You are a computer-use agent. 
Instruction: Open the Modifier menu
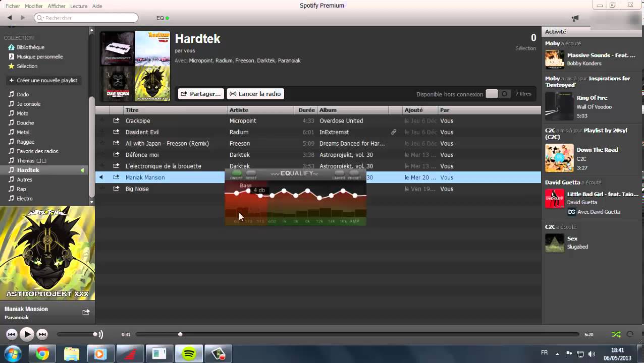(34, 6)
